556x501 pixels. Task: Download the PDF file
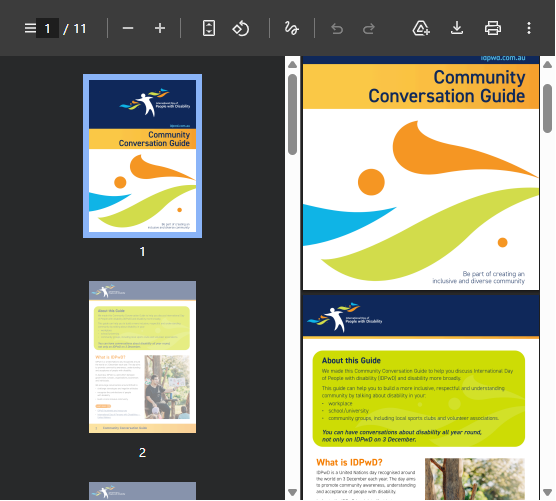tap(457, 28)
